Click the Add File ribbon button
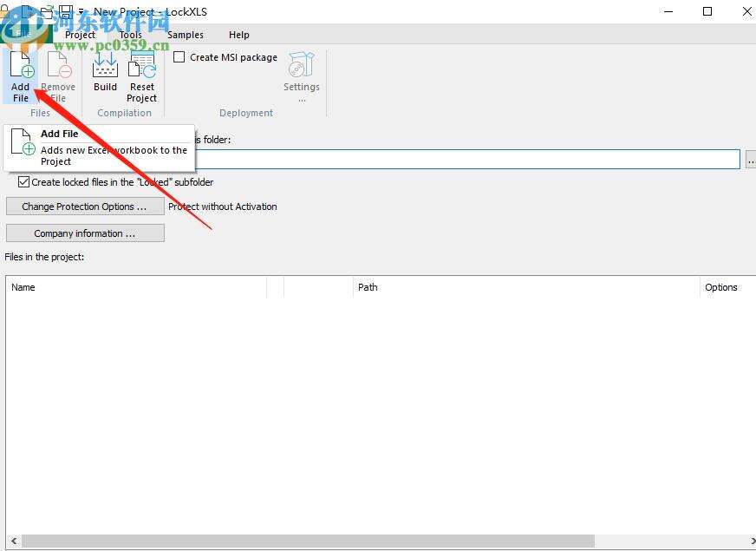The width and height of the screenshot is (756, 551). click(x=20, y=76)
